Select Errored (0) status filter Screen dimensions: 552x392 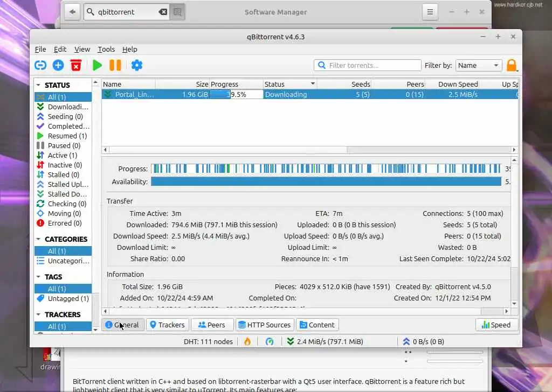[63, 223]
